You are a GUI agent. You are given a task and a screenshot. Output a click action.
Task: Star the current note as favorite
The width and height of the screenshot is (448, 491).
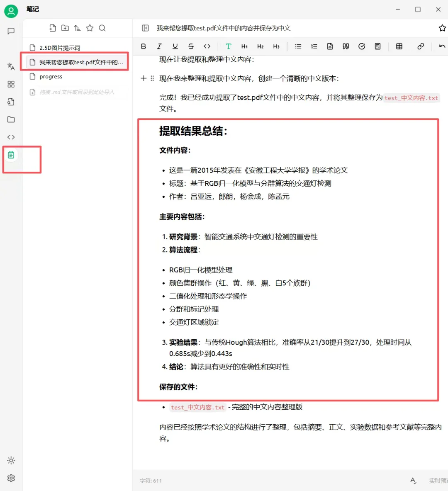coord(443,28)
